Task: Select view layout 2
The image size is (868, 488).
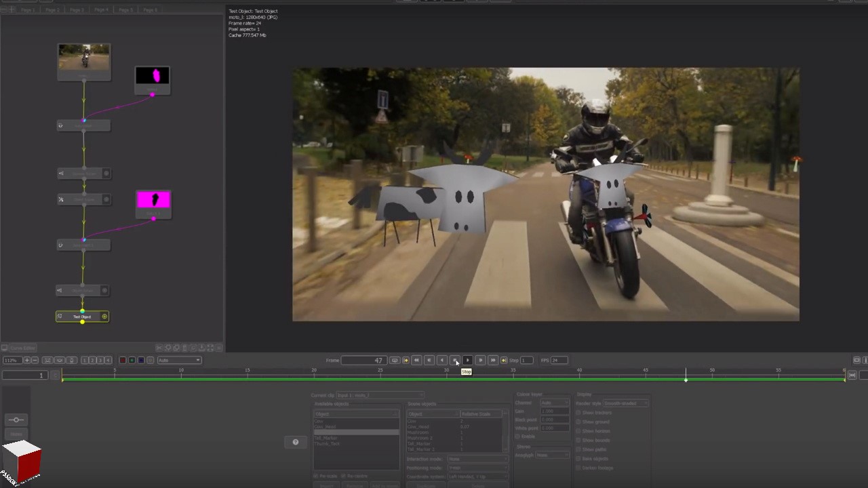Action: (92, 360)
